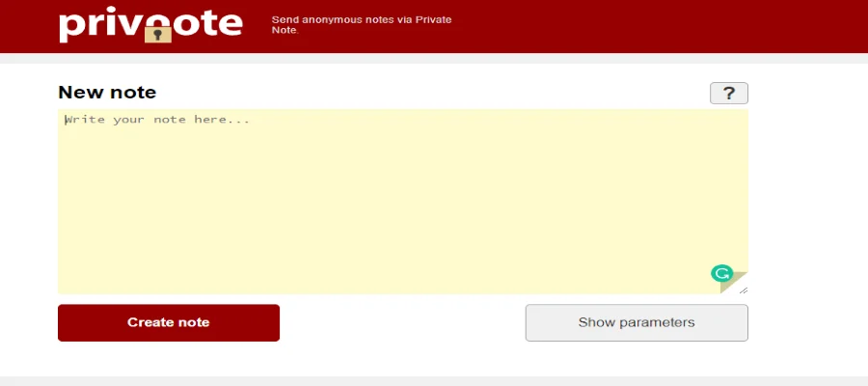This screenshot has width=868, height=386.
Task: Click the Create note button
Action: click(168, 322)
